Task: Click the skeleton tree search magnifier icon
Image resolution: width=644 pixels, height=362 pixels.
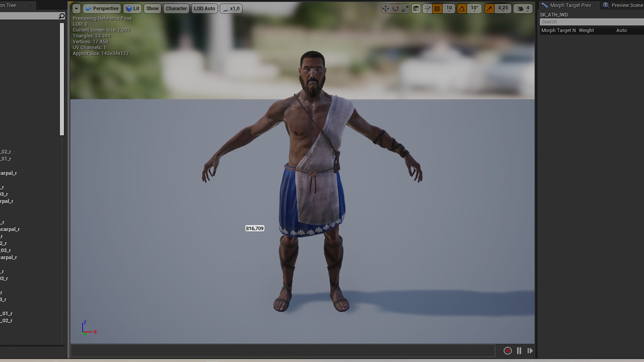Action: (x=62, y=16)
